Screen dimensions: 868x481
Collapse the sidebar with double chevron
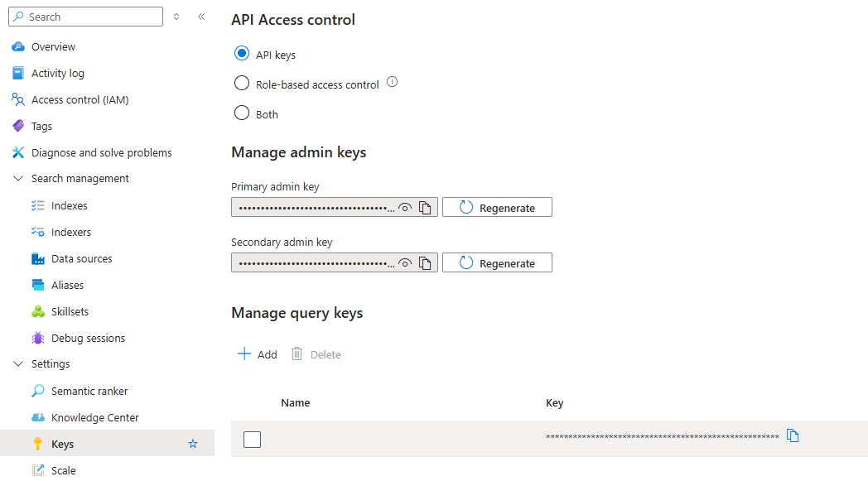pyautogui.click(x=201, y=17)
